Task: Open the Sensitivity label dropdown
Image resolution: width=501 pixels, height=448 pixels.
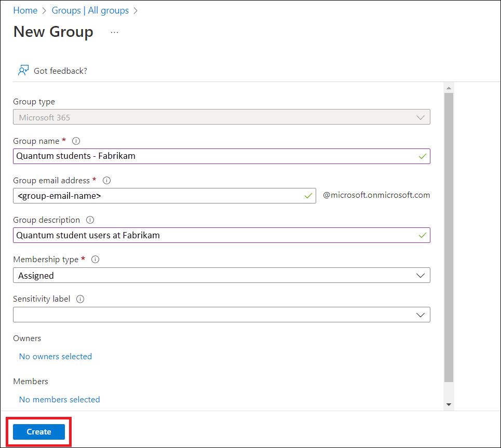Action: pyautogui.click(x=421, y=315)
